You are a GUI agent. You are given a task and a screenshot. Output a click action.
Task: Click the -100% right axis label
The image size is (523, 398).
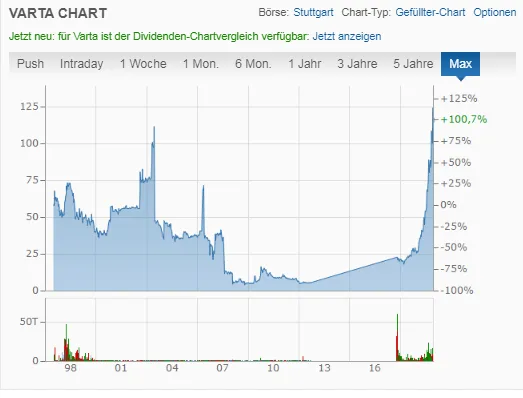pyautogui.click(x=457, y=290)
